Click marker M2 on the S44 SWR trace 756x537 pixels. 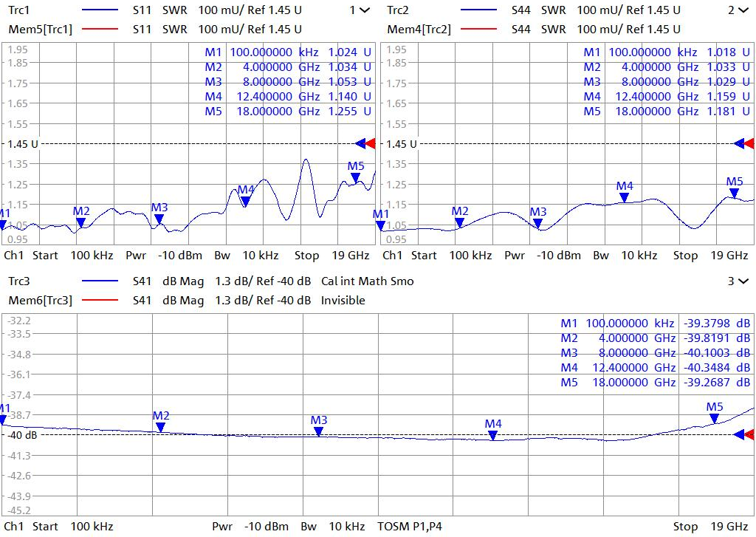click(x=460, y=222)
